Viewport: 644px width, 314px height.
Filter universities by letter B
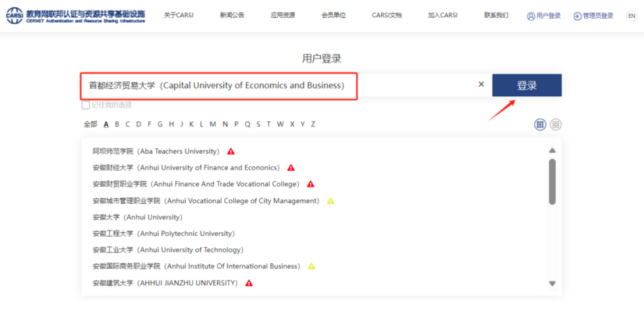pyautogui.click(x=117, y=124)
